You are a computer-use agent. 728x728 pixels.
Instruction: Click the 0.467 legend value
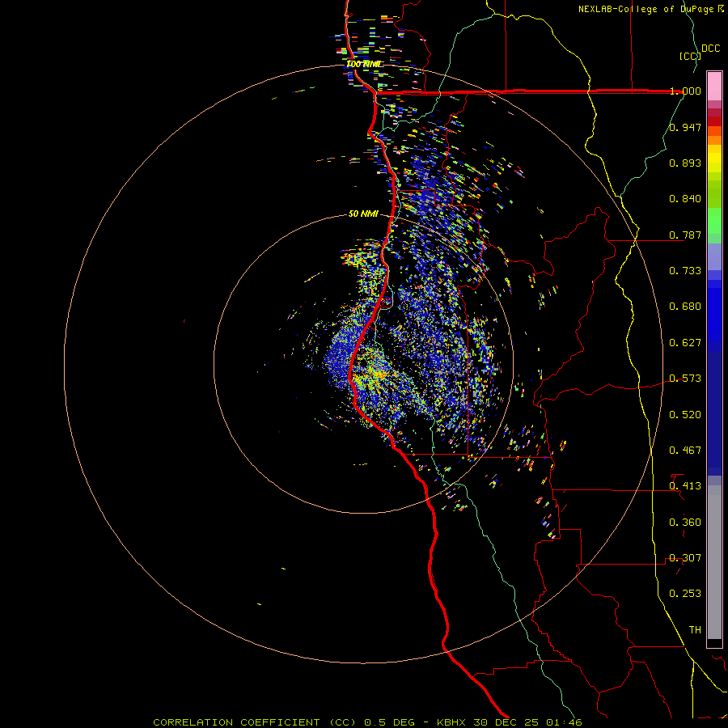(685, 451)
